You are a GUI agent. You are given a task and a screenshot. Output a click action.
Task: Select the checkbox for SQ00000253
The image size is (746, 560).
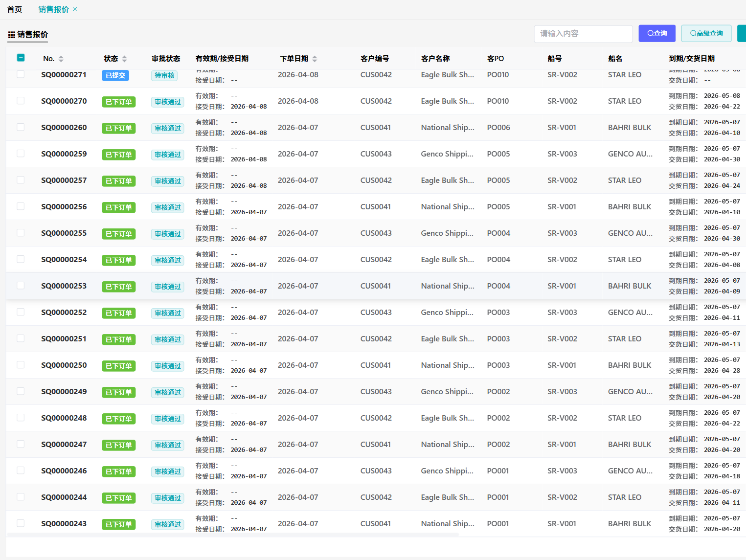point(21,286)
